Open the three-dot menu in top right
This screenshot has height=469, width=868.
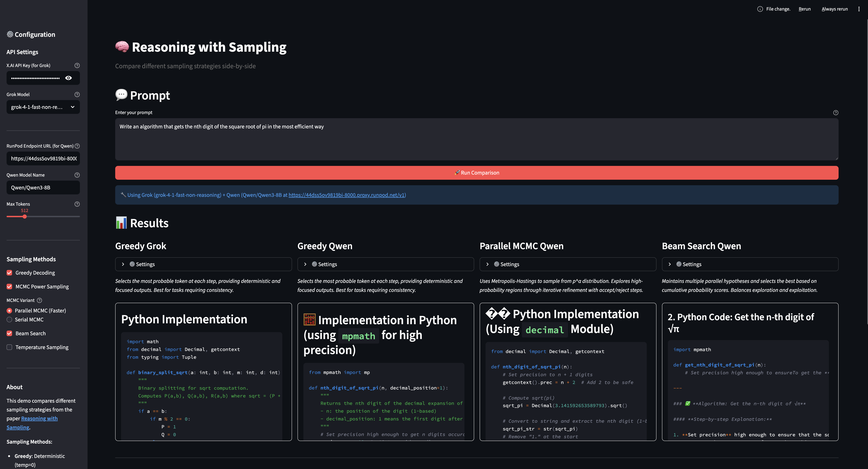coord(858,9)
